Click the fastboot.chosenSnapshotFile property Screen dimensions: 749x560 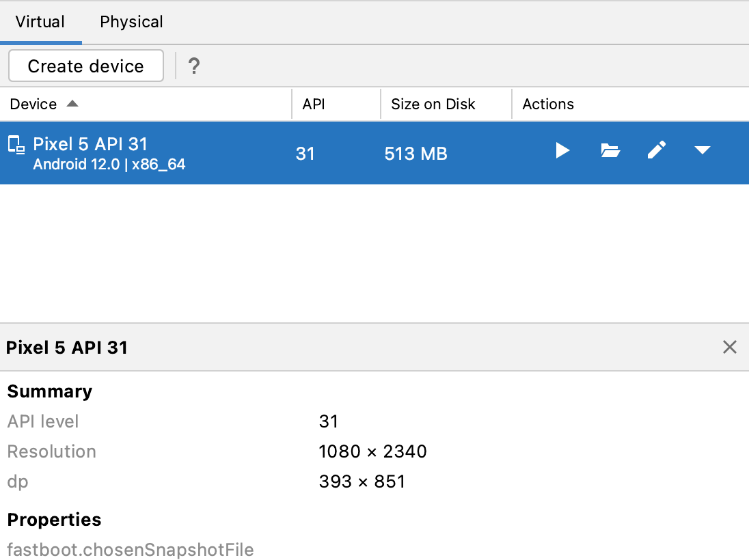point(131,550)
